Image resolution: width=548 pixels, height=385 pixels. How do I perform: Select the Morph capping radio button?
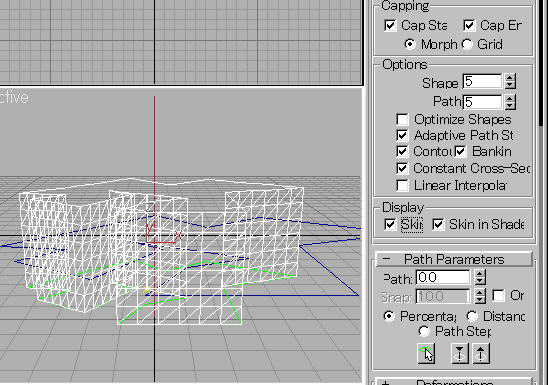410,44
